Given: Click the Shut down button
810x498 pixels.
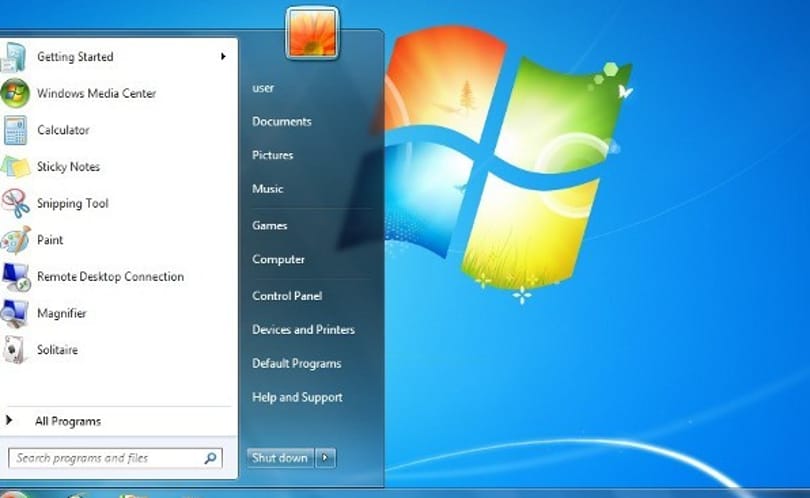Looking at the screenshot, I should pos(280,458).
